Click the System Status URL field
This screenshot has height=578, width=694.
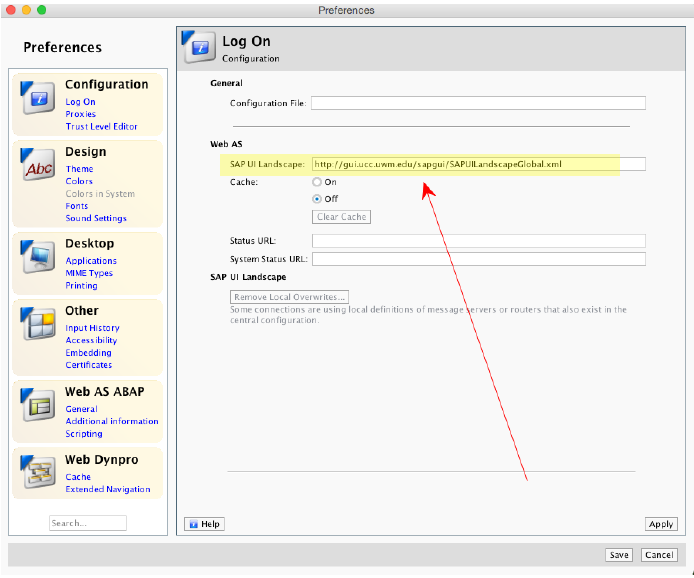pos(479,259)
